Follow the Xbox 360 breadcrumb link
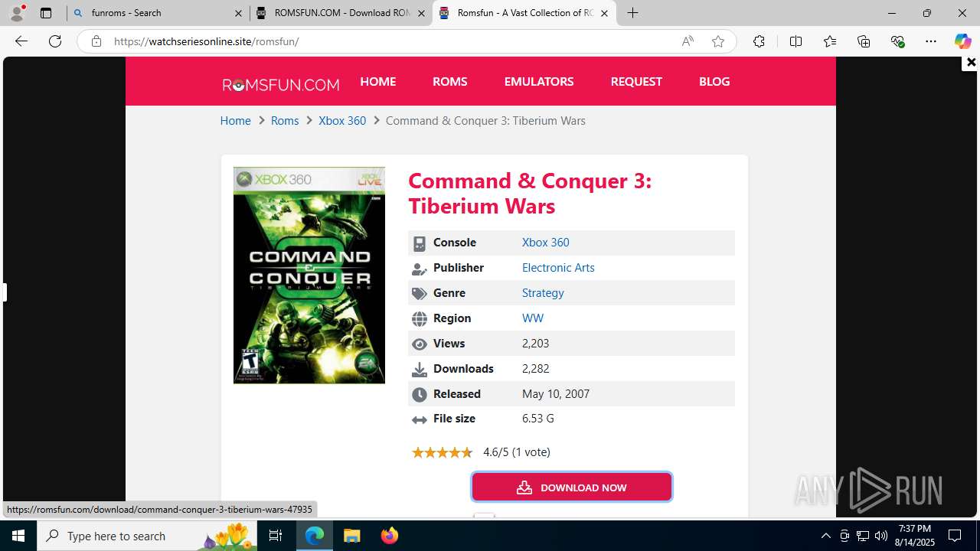The width and height of the screenshot is (980, 551). 342,121
